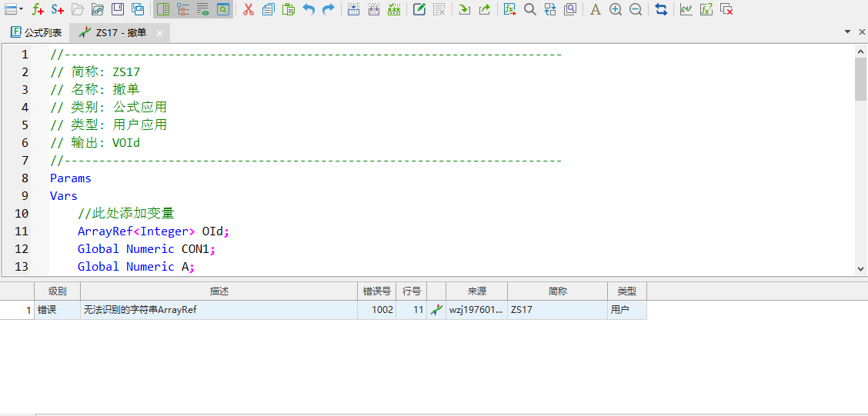Viewport: 868px width, 416px height.
Task: Toggle the highlighted preview panel button with magnifier
Action: coord(222,9)
